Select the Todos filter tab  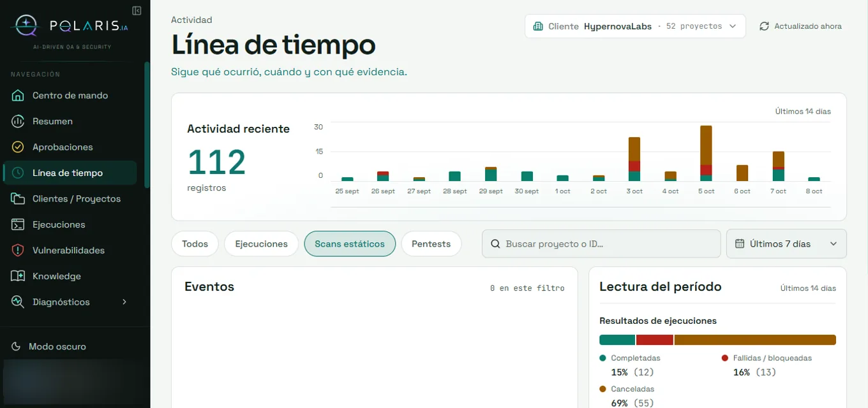pyautogui.click(x=195, y=244)
